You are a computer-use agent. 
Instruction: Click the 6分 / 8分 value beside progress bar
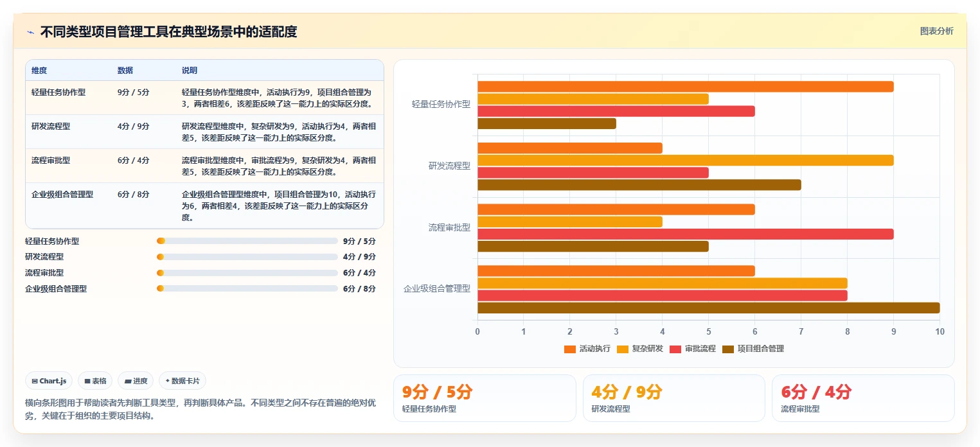[x=359, y=289]
